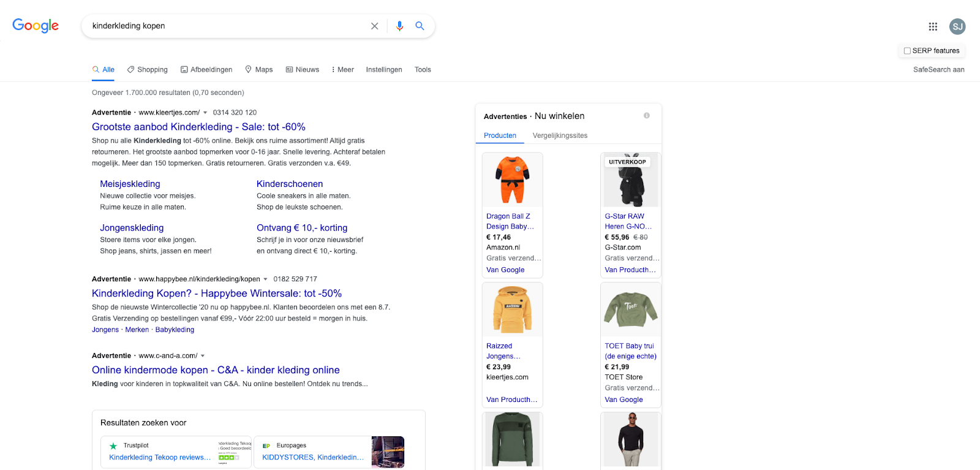
Task: Expand the kleertjes.com ad dropdown arrow
Action: [205, 113]
